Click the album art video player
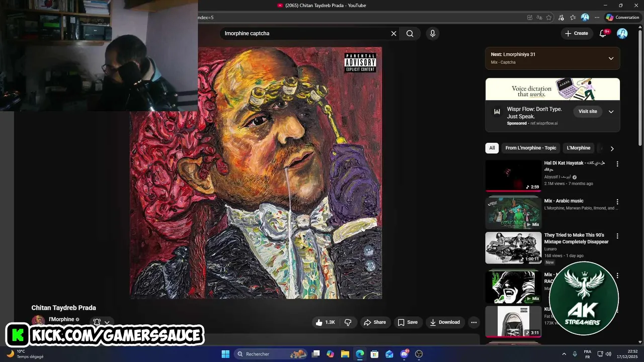Viewport: 644px width, 362px height. [256, 173]
